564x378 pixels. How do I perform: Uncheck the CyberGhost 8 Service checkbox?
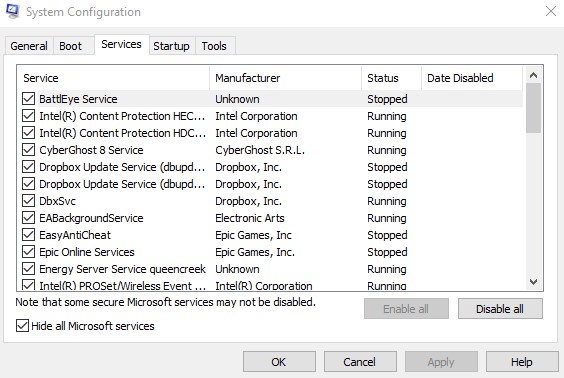tap(28, 150)
